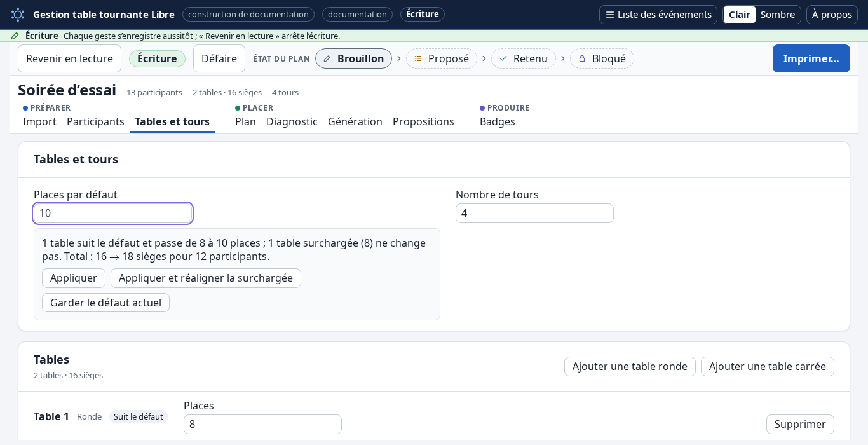Open Liste des événements menu
This screenshot has height=445, width=868.
(x=658, y=14)
